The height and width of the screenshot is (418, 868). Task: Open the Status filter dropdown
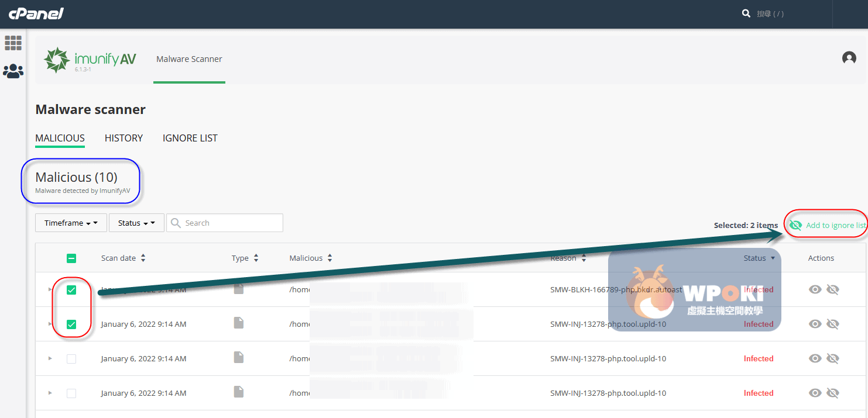[x=136, y=223]
